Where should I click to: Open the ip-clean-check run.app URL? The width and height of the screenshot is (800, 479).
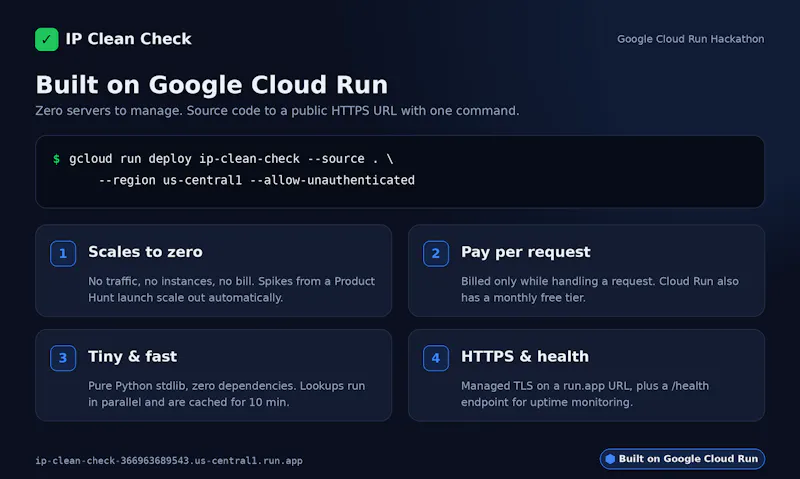pos(169,461)
